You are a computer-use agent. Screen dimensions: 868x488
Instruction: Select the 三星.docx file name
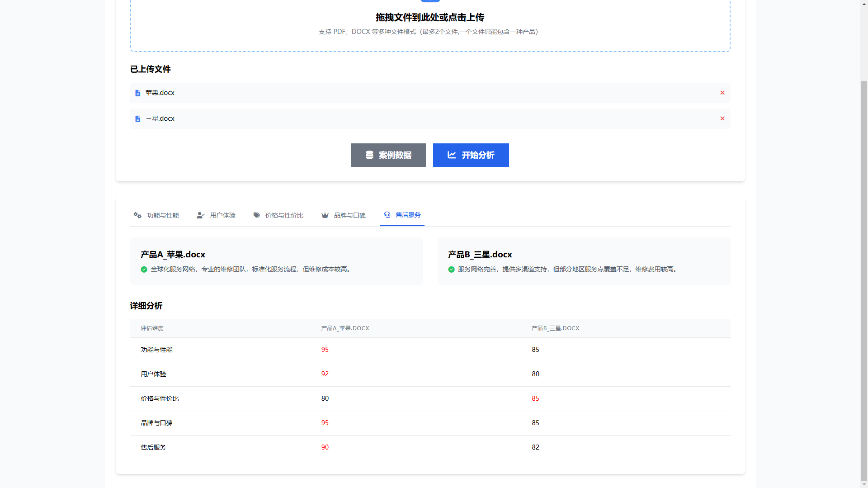[160, 118]
